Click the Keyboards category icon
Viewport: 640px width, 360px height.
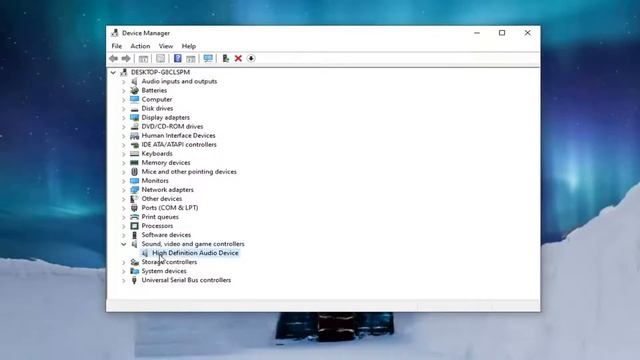tap(134, 153)
